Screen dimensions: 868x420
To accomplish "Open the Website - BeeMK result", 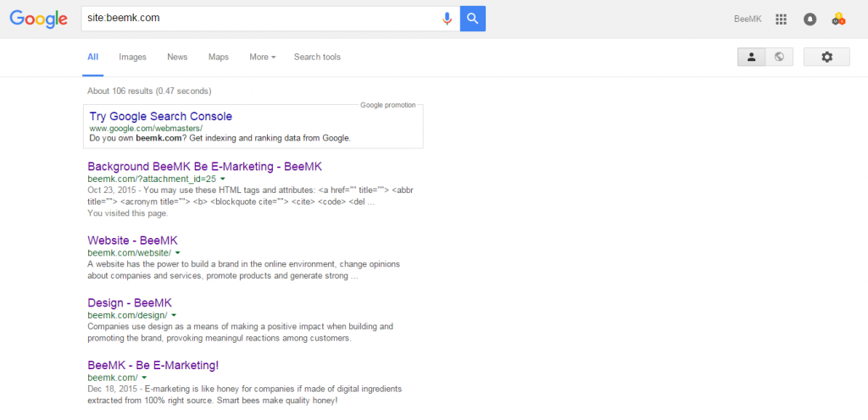I will (132, 241).
